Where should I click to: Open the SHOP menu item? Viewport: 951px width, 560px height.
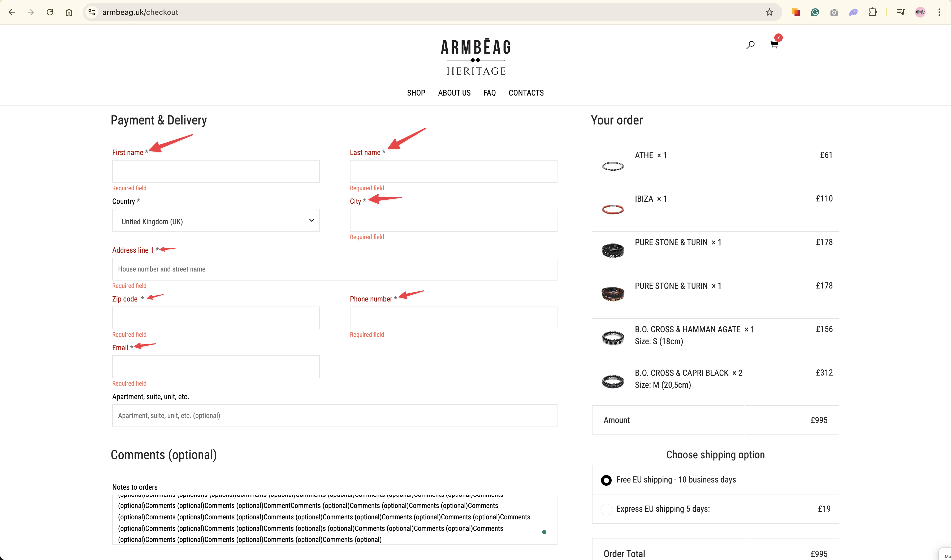click(x=416, y=93)
